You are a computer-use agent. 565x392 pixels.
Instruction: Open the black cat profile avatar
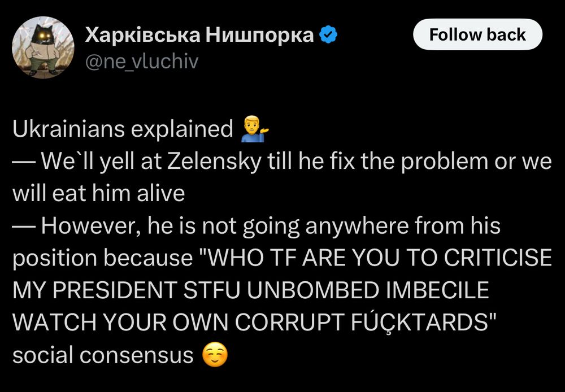(x=44, y=47)
